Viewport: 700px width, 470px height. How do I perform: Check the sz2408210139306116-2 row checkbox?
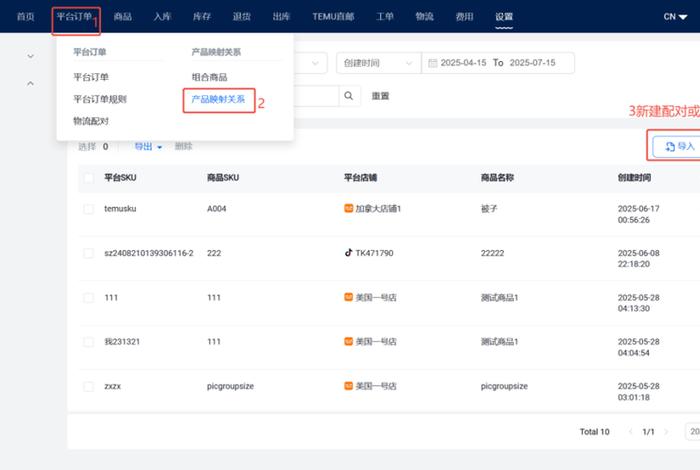point(89,253)
